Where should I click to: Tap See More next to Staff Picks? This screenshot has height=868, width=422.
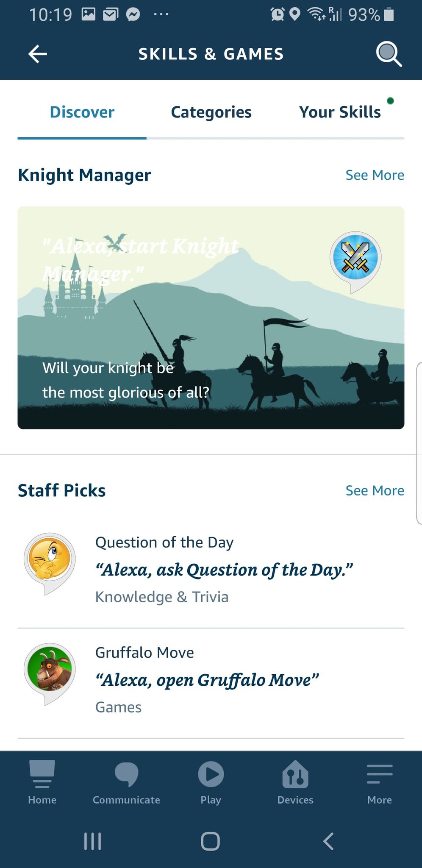pos(375,490)
